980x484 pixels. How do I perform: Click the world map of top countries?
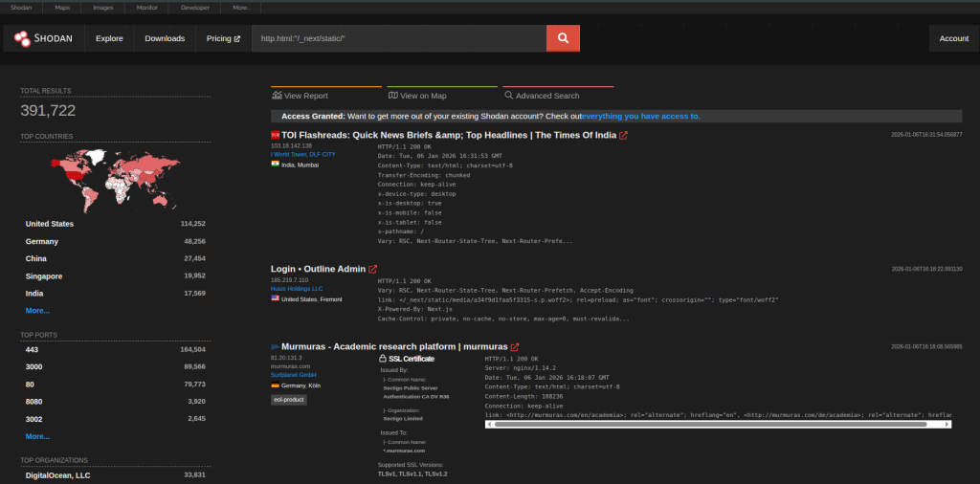click(x=115, y=179)
